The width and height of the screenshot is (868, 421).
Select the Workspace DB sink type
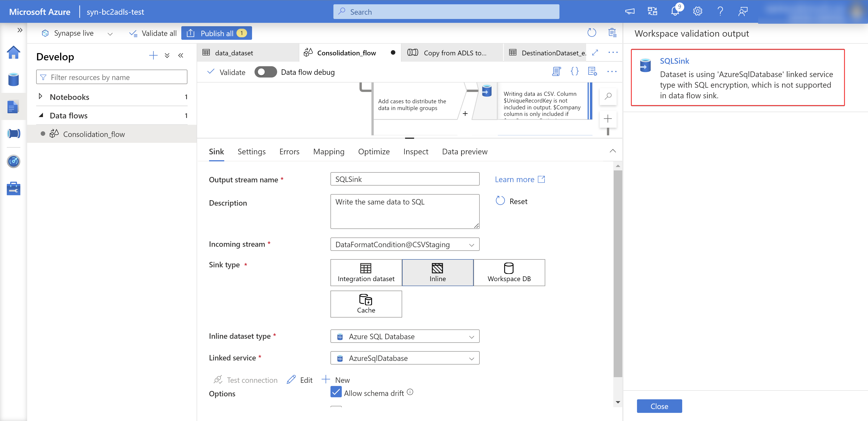pos(509,273)
